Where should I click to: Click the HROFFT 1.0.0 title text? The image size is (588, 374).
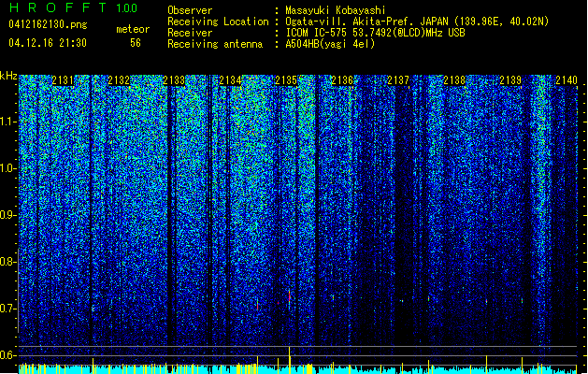tap(74, 7)
